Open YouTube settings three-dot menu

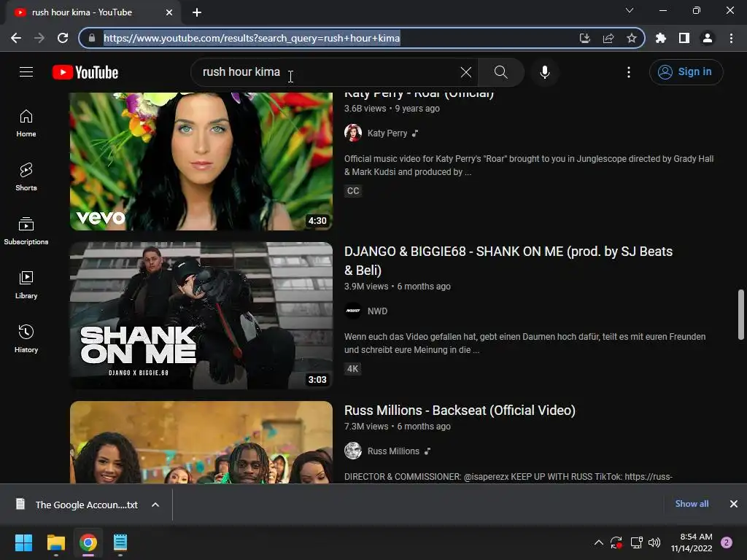tap(629, 72)
